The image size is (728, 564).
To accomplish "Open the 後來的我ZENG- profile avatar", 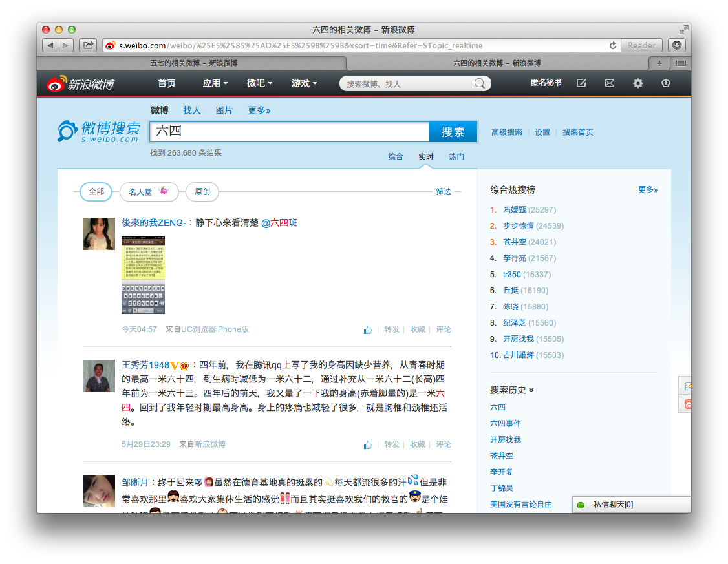I will click(x=99, y=234).
